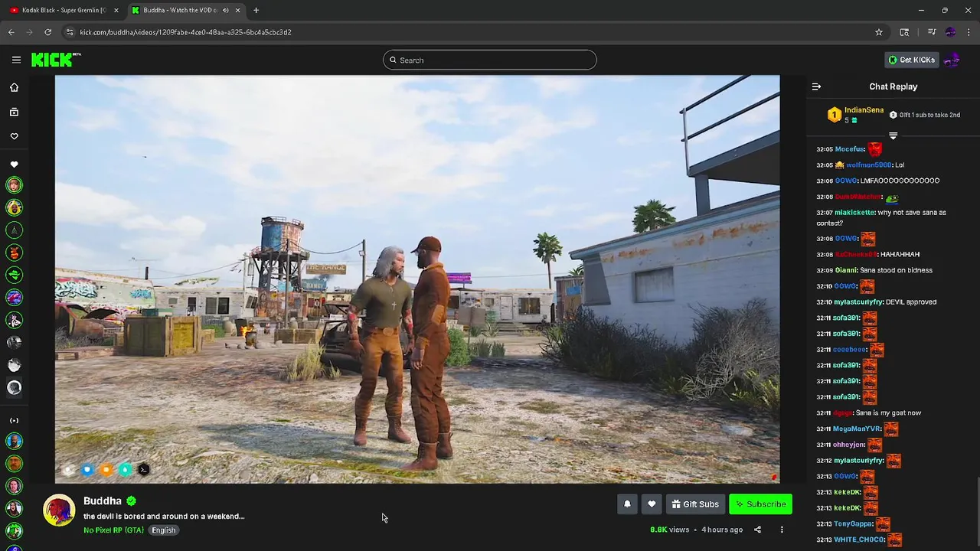
Task: Open the Chrome three-dot menu
Action: tap(969, 32)
